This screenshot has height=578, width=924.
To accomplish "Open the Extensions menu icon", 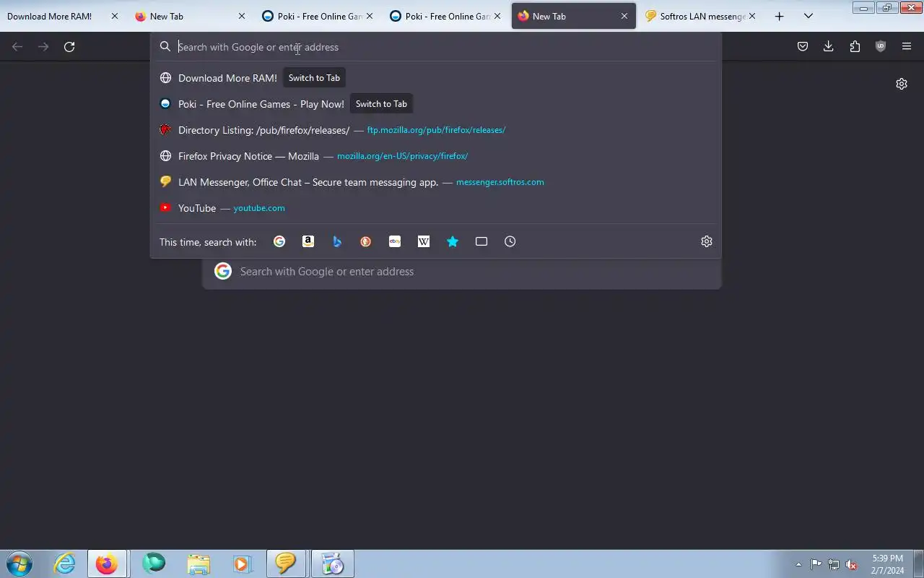I will pyautogui.click(x=855, y=47).
